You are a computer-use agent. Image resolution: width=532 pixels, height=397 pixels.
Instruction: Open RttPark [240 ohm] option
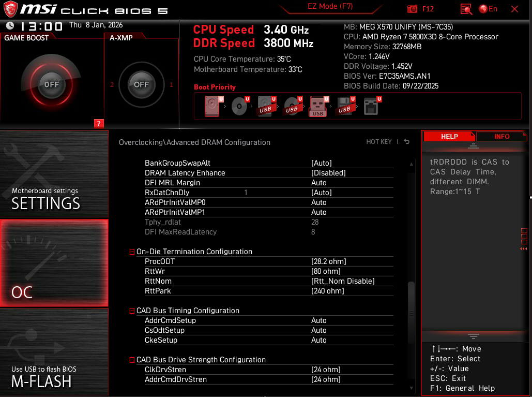click(x=328, y=291)
